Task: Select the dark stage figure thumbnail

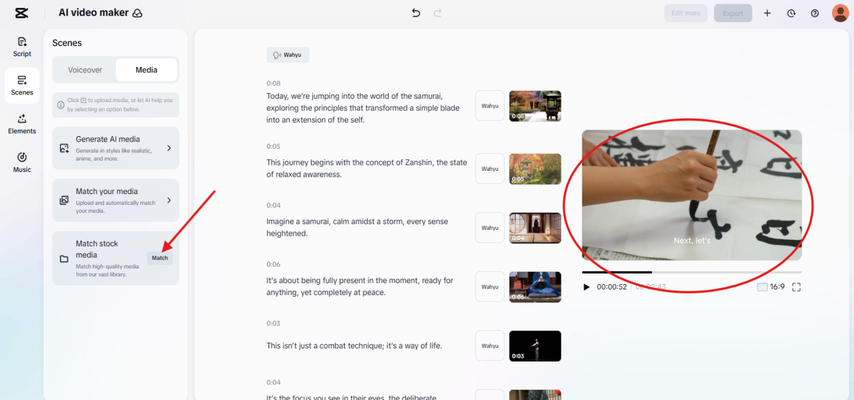Action: [x=535, y=346]
